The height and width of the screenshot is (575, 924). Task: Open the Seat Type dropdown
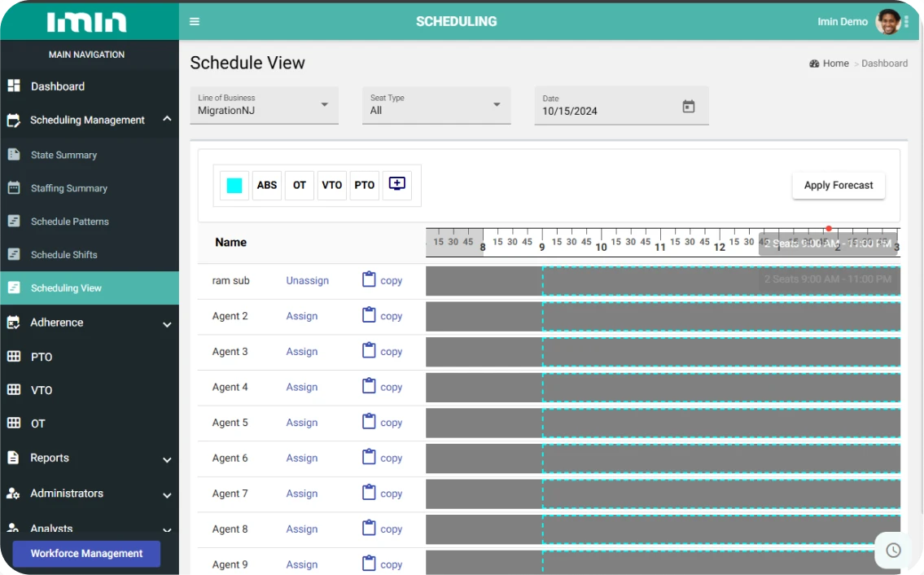click(436, 105)
